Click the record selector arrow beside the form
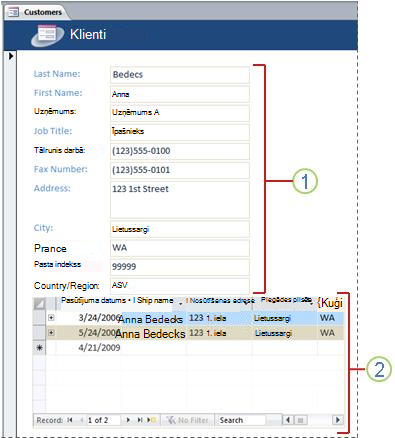Screen dimensions: 395x438 pos(11,56)
